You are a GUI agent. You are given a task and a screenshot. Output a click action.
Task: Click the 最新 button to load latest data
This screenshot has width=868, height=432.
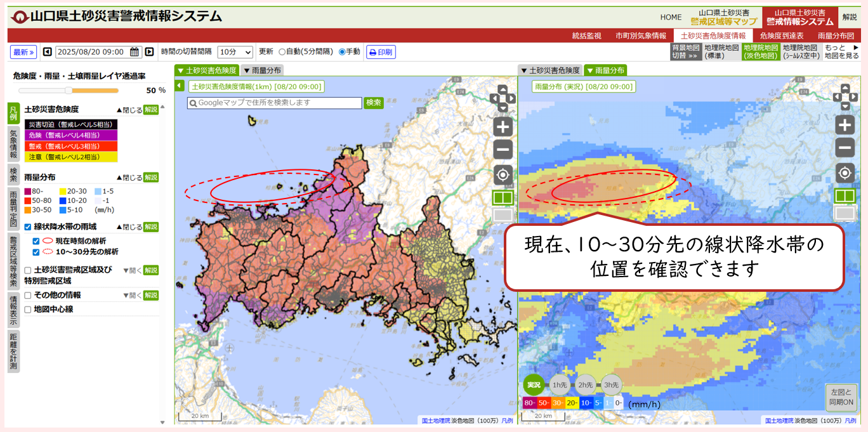(23, 51)
